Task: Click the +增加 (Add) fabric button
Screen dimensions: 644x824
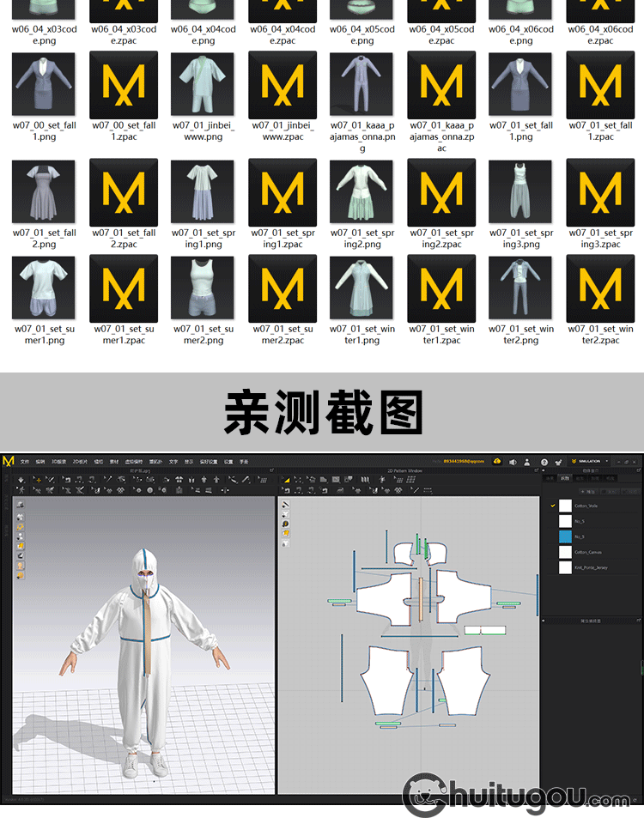Action: coord(587,491)
